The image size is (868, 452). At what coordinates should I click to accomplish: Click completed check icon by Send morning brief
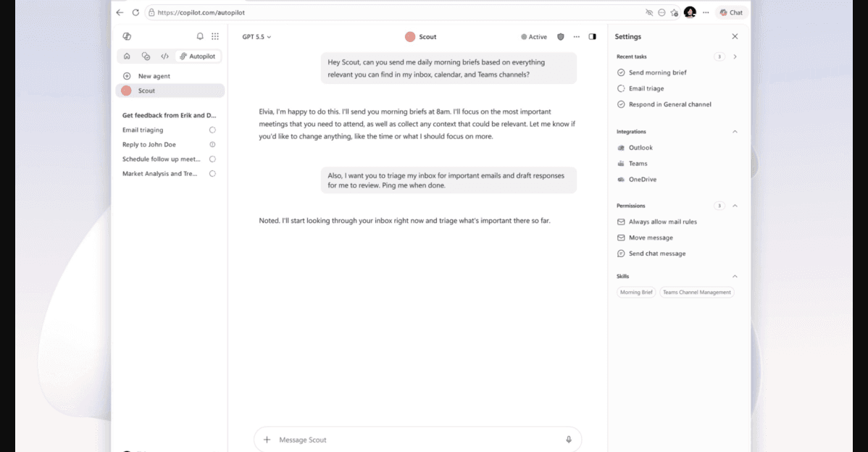pyautogui.click(x=621, y=72)
